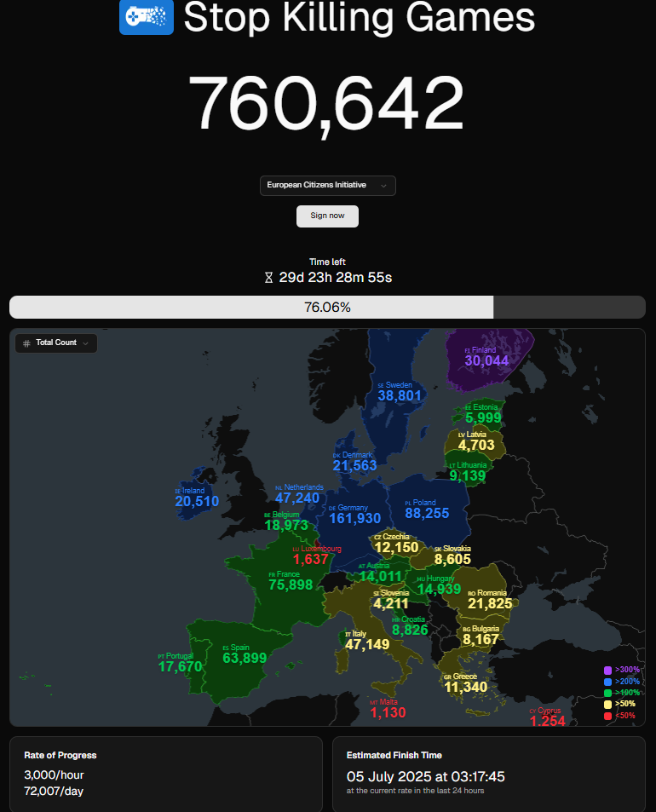Viewport: 656px width, 812px height.
Task: Click the Sign now button
Action: point(327,216)
